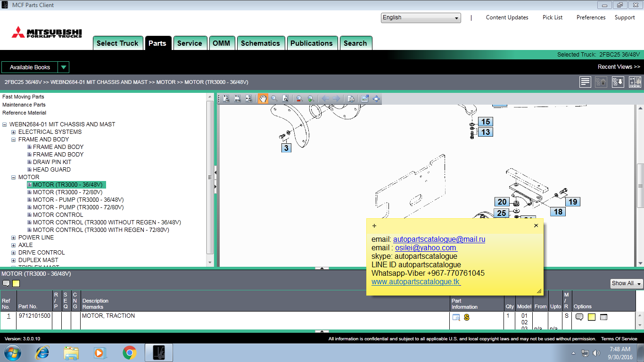
Task: Open the split layout view icon
Action: pyautogui.click(x=635, y=82)
